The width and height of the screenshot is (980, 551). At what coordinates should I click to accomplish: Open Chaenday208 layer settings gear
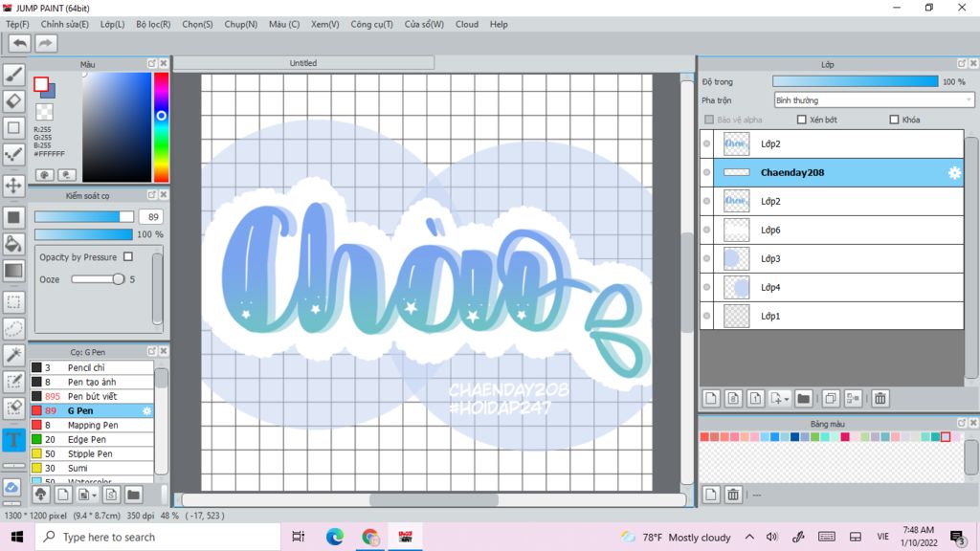[x=954, y=173]
